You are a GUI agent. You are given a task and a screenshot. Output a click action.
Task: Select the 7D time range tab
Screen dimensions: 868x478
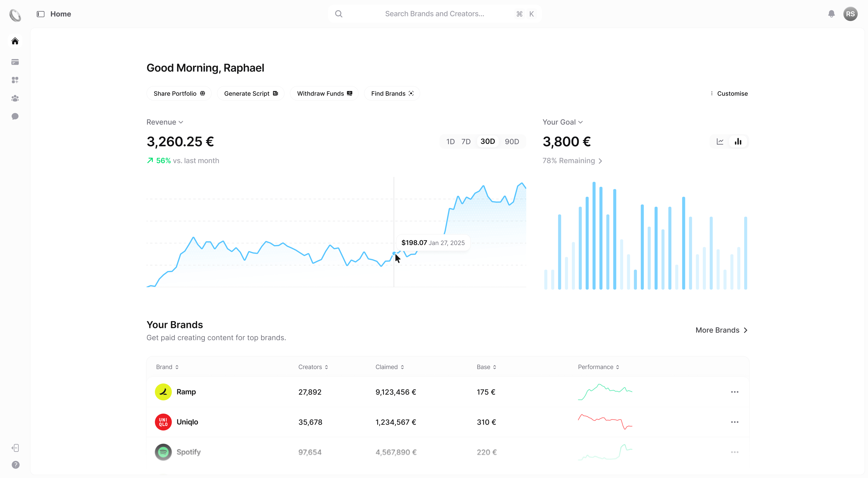[466, 142]
